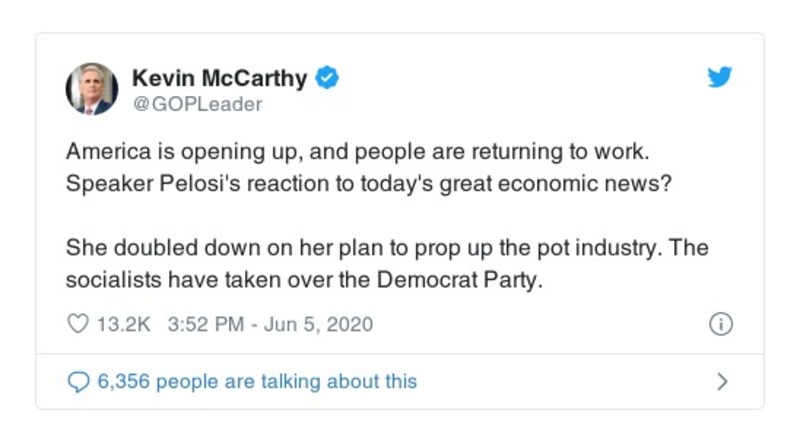Open the 3:52 PM timestamp link
This screenshot has width=800, height=445.
tap(204, 324)
